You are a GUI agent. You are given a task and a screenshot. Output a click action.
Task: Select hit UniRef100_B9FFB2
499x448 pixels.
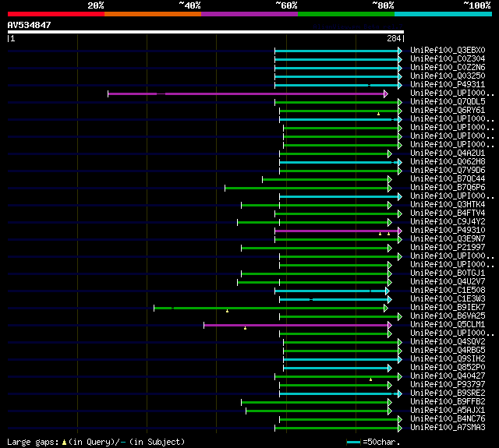448,402
